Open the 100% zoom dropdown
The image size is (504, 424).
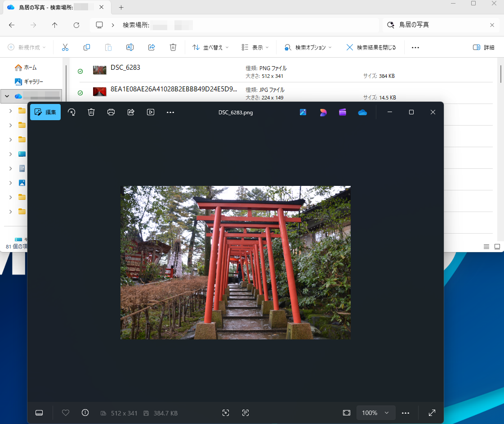375,413
